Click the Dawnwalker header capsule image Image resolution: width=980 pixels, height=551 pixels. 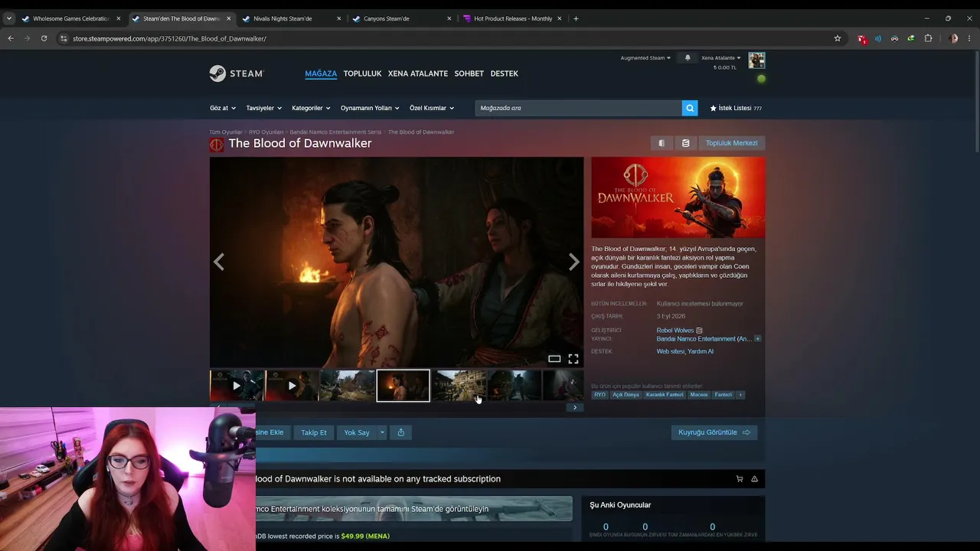[678, 197]
